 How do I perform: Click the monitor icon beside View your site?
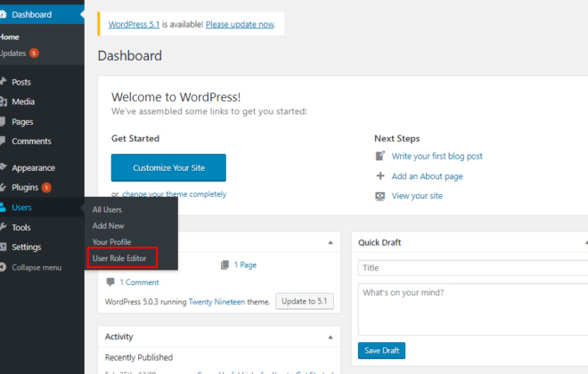tap(380, 196)
